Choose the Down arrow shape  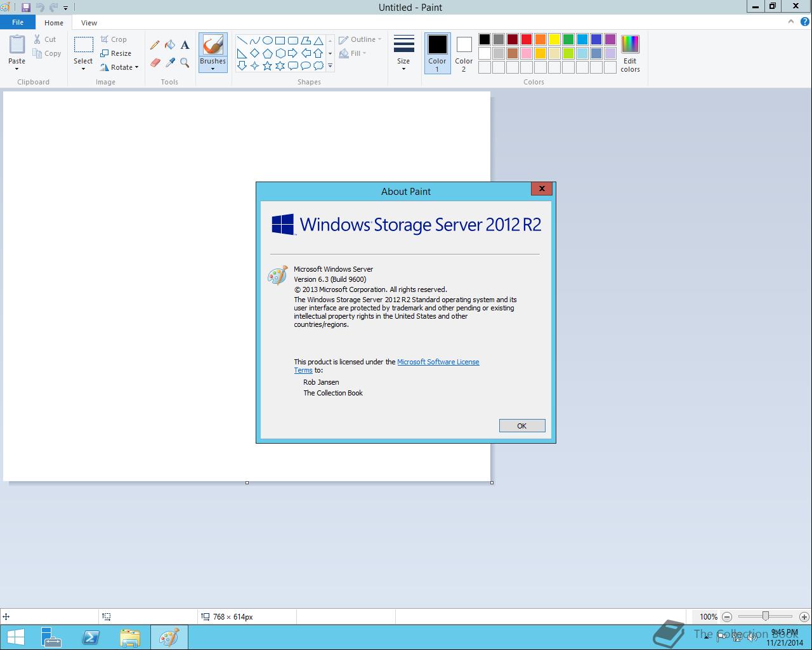point(242,66)
